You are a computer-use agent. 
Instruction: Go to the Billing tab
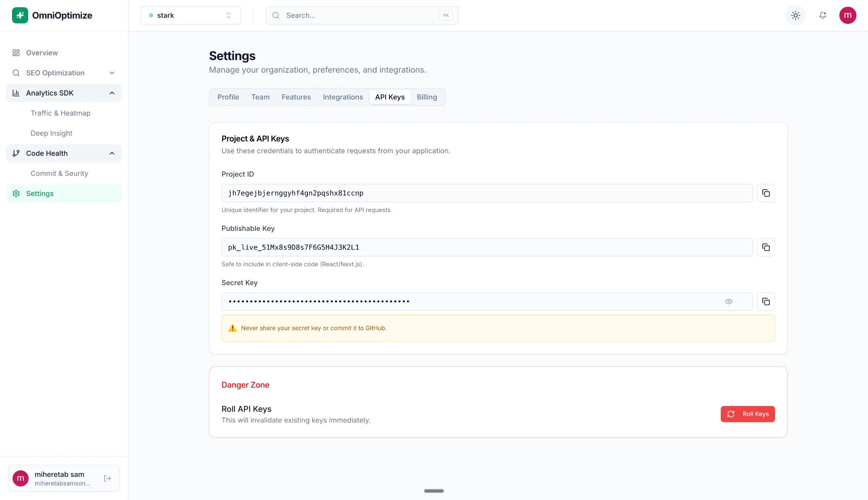(427, 97)
